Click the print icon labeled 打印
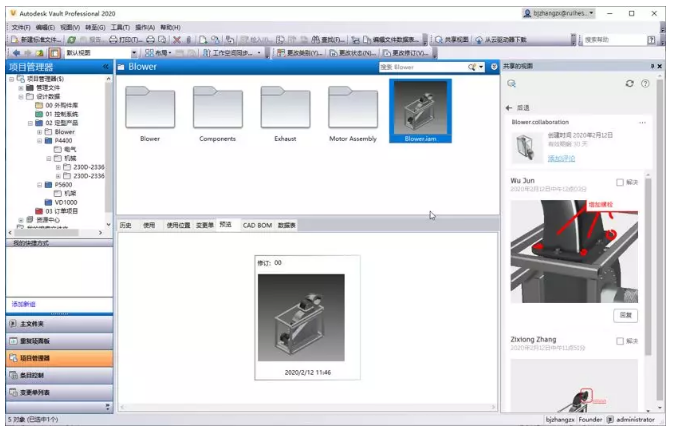676x430 pixels. tap(125, 40)
